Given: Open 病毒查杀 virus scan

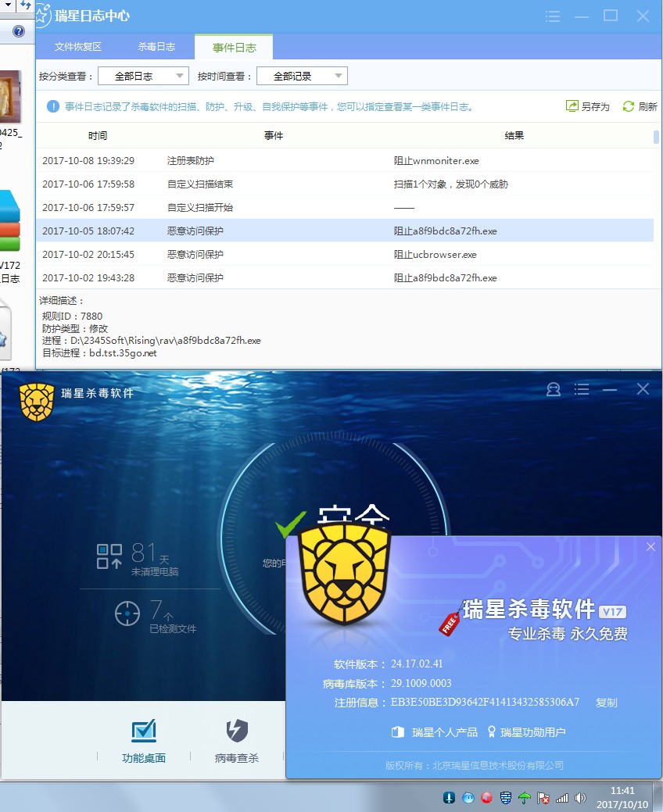Looking at the screenshot, I should click(237, 742).
